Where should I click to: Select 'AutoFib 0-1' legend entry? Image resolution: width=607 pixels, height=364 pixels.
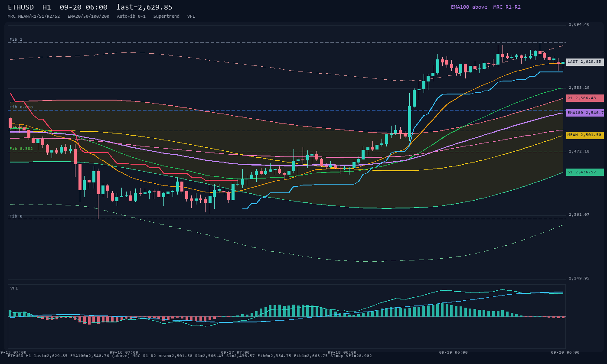click(131, 16)
